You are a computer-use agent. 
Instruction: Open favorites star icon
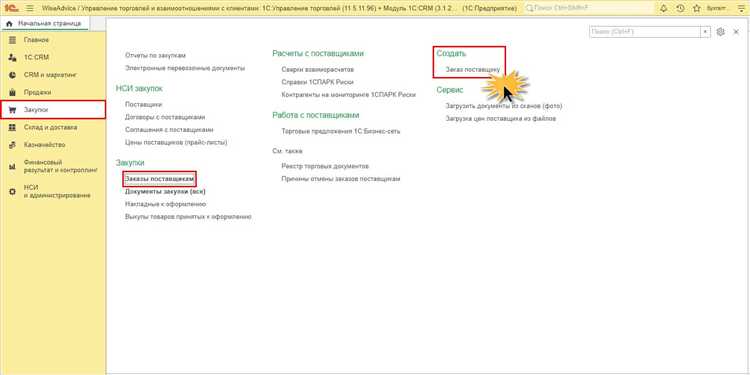click(696, 8)
